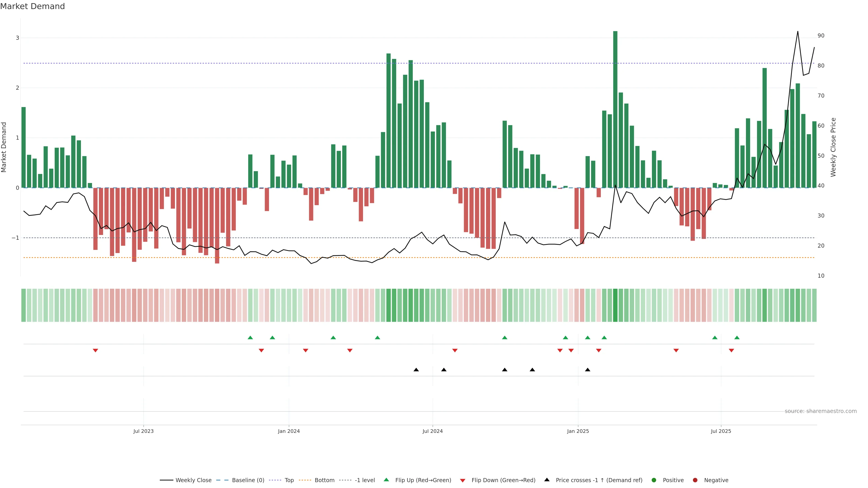
Task: Toggle the -1 level legend entry
Action: click(x=365, y=480)
